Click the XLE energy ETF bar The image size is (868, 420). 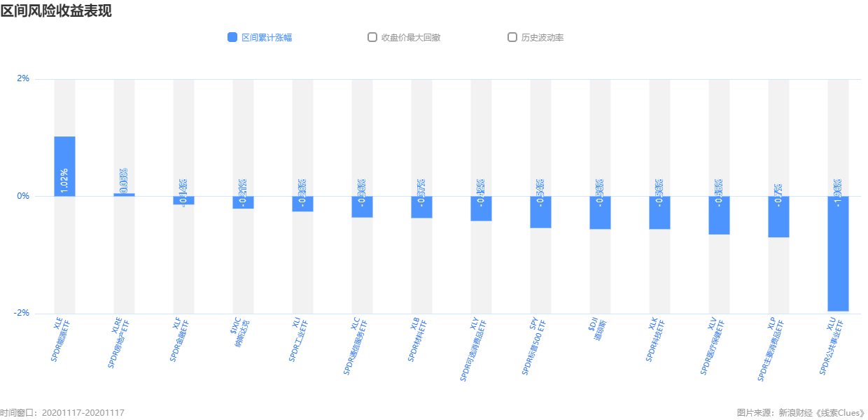[64, 167]
